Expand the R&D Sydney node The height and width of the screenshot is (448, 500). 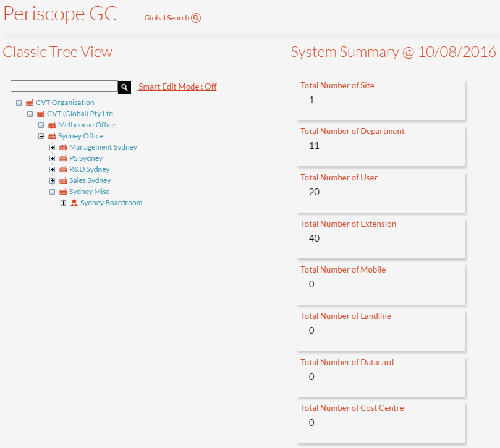tap(53, 170)
